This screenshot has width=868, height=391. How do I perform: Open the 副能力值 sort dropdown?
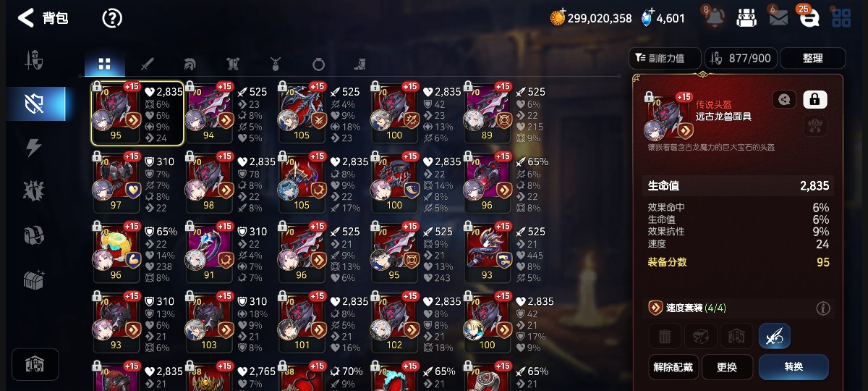665,58
